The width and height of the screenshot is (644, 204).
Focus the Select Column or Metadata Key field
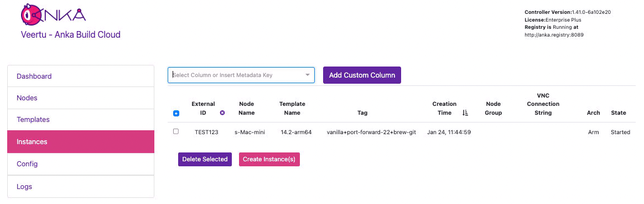point(241,75)
